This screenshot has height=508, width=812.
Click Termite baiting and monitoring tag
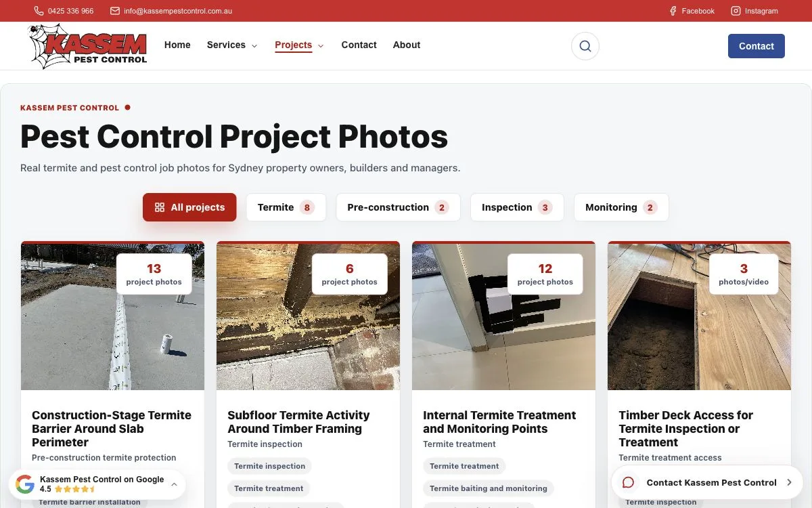(x=489, y=488)
